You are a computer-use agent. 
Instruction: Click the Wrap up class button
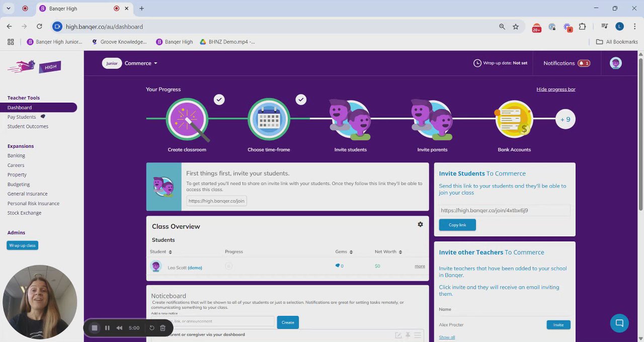click(x=23, y=245)
